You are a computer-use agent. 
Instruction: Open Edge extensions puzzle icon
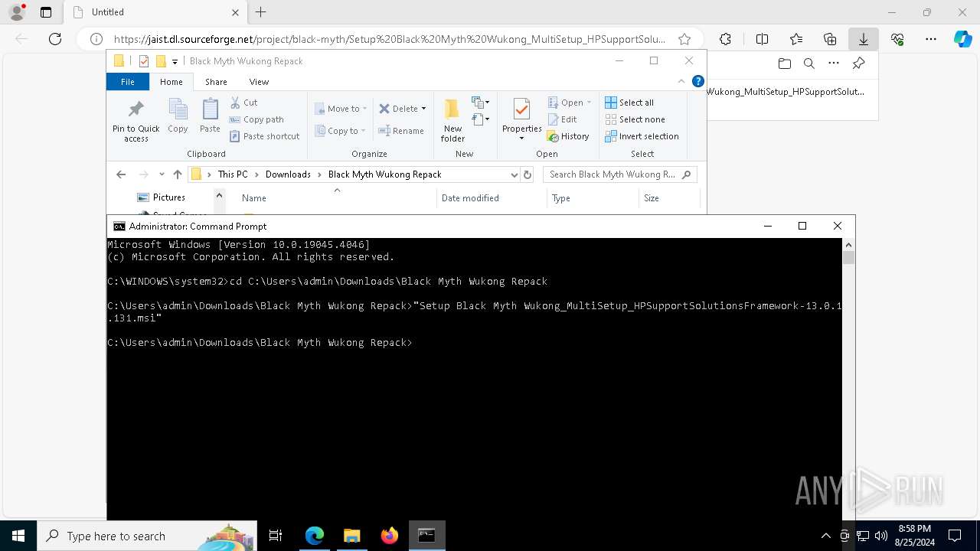pos(725,39)
